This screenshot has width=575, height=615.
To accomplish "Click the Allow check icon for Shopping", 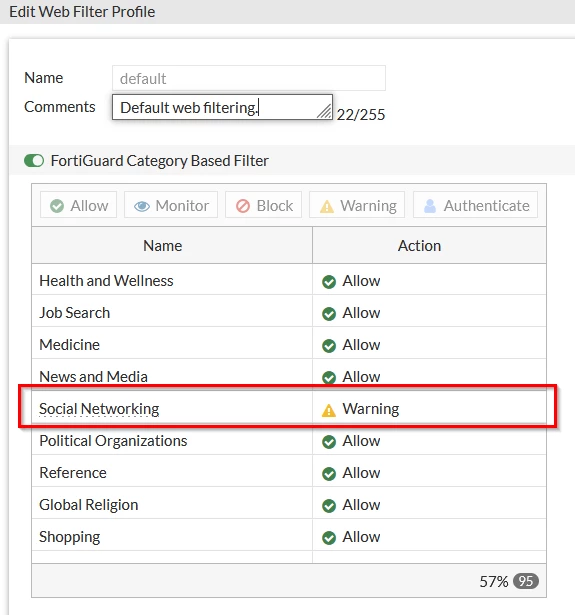I will (x=329, y=537).
